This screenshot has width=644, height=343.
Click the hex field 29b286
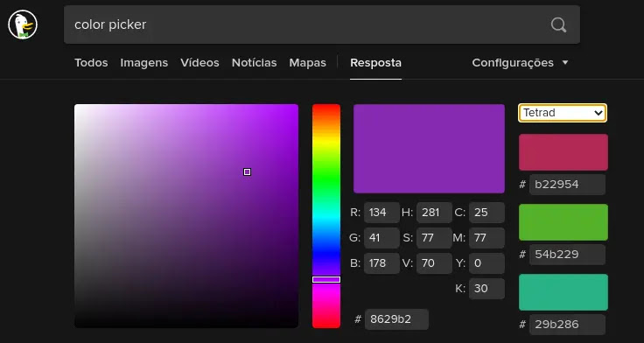point(567,325)
